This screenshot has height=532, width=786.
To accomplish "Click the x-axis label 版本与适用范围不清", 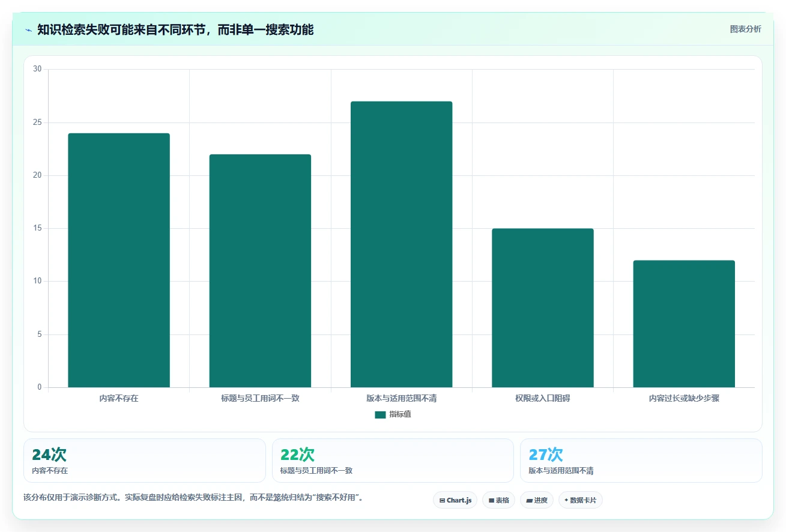I will 401,398.
